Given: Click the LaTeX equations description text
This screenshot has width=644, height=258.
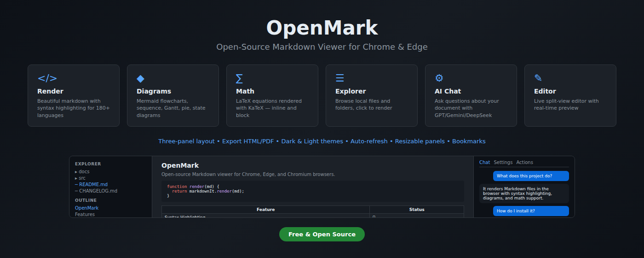Looking at the screenshot, I should 269,108.
